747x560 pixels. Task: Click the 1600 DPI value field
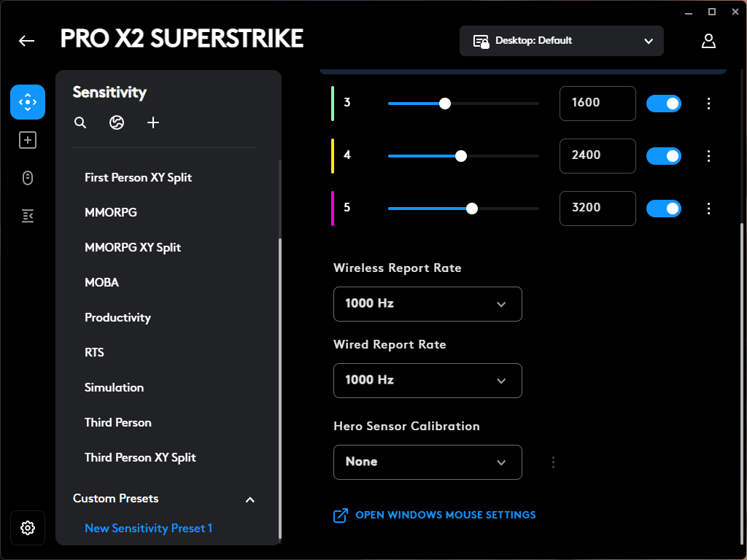click(597, 104)
